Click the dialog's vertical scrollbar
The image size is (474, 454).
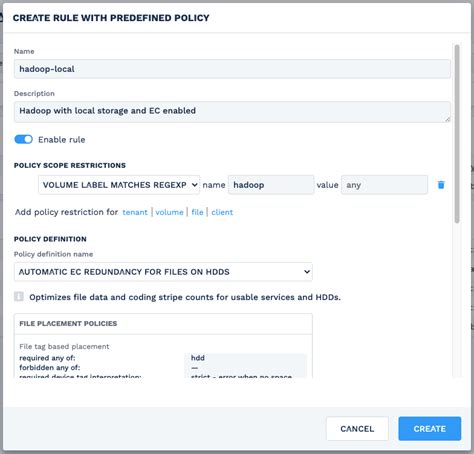click(457, 133)
